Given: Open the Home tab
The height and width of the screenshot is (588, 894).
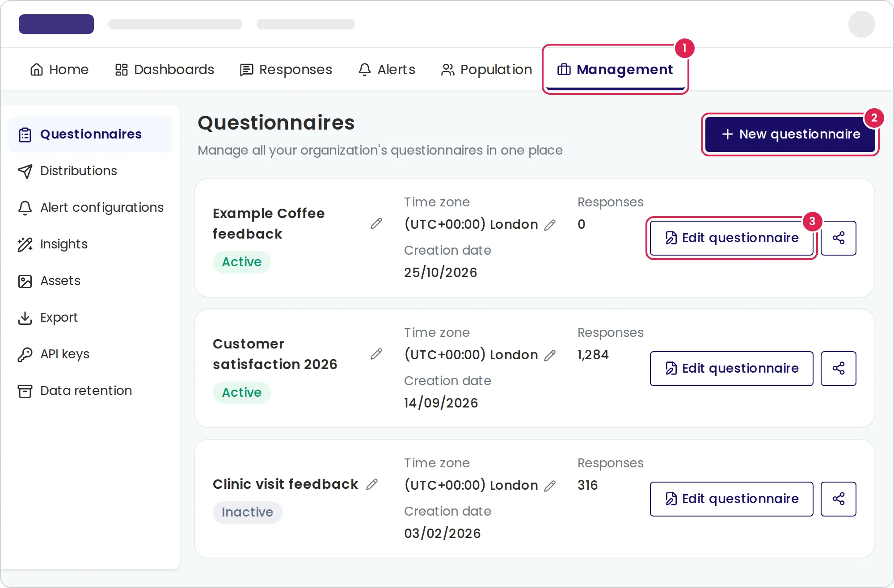Looking at the screenshot, I should pyautogui.click(x=59, y=70).
